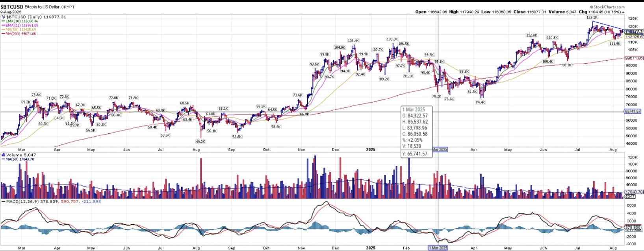Click the 89.2K low price label
644x251 pixels.
(x=384, y=79)
